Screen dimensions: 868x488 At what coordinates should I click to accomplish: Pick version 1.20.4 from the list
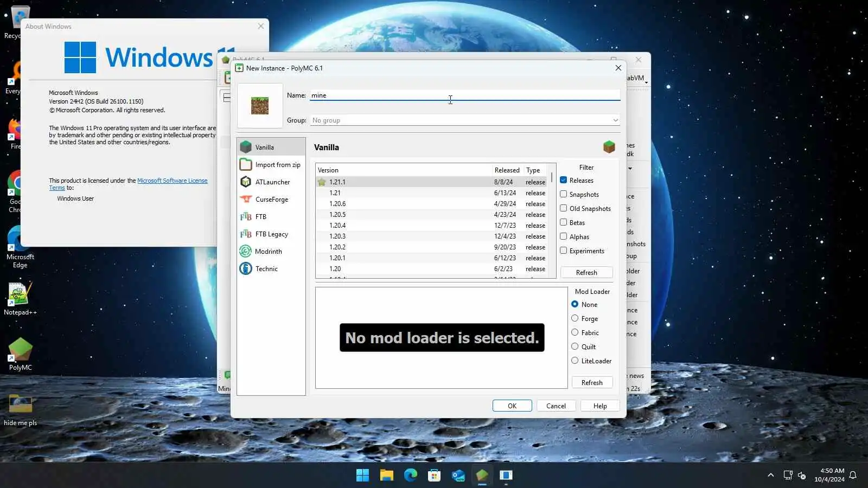(432, 226)
